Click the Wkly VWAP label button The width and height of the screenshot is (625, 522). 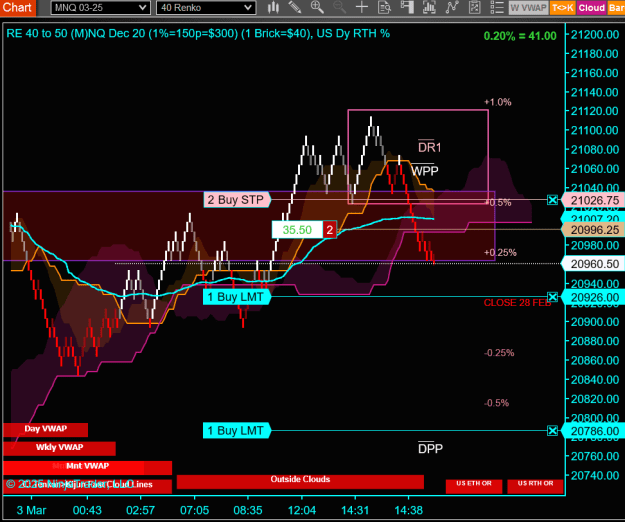[x=59, y=448]
